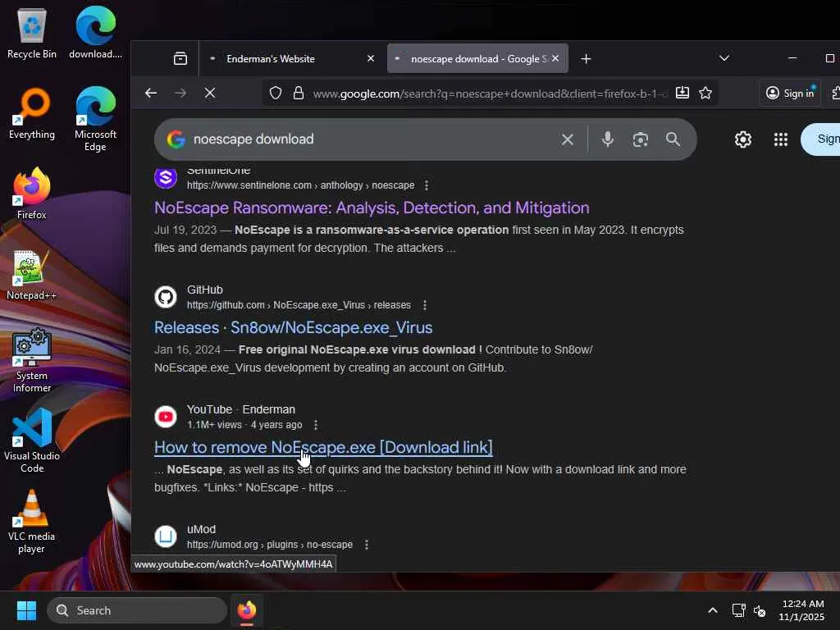Click the GitHub favicon in results

click(x=166, y=297)
